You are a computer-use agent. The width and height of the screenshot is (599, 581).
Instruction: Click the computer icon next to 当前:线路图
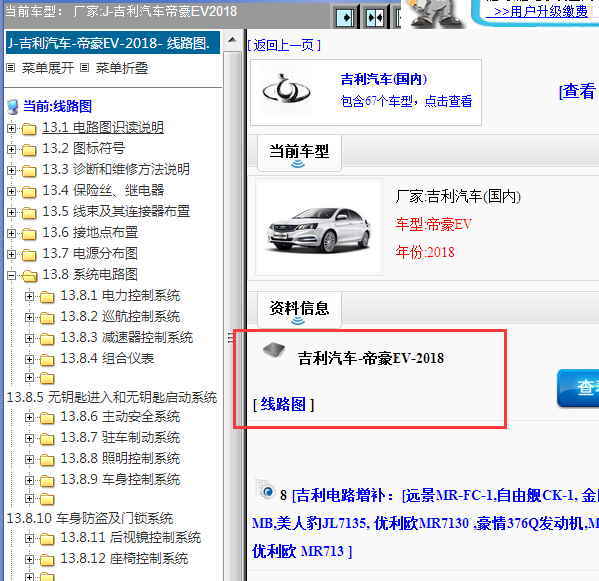click(x=13, y=107)
